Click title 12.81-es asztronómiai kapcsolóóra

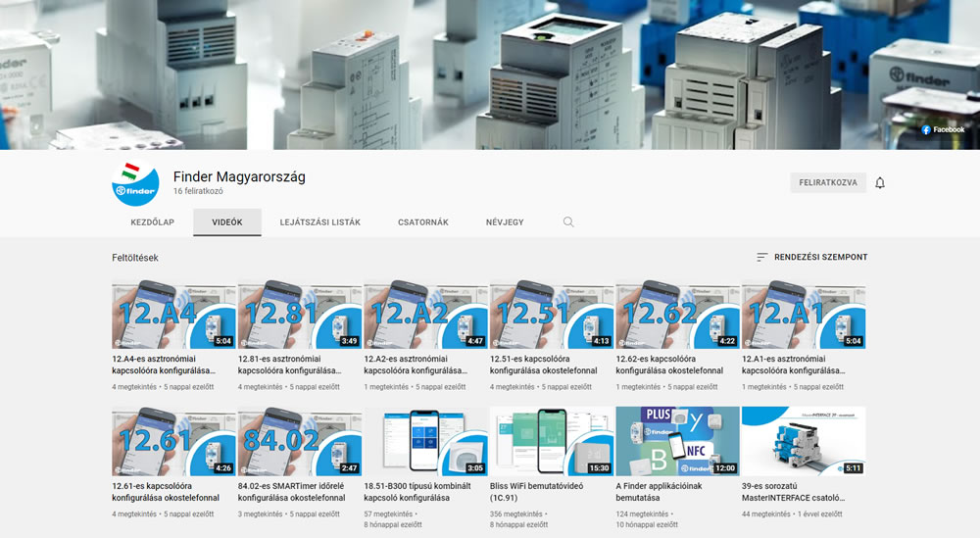pyautogui.click(x=290, y=365)
